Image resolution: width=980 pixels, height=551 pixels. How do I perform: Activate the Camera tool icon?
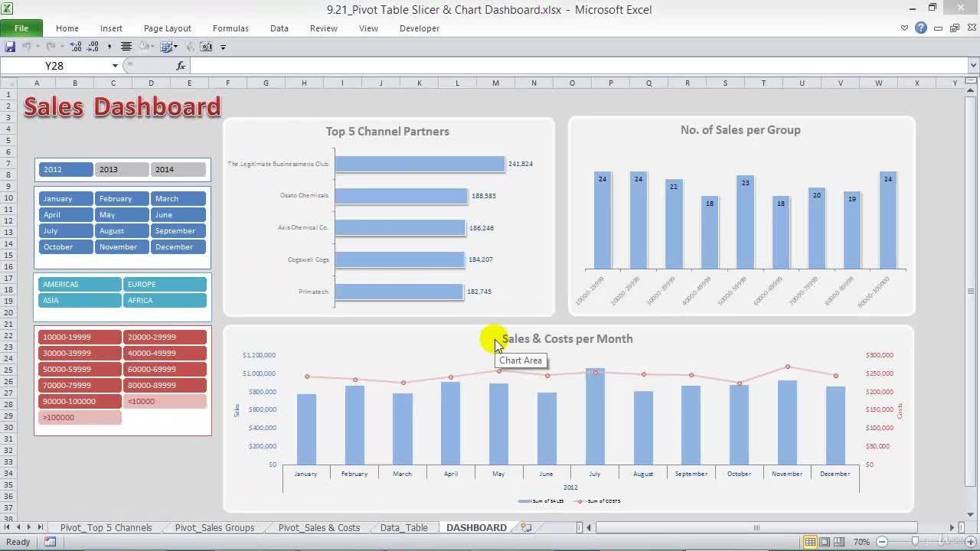click(206, 47)
